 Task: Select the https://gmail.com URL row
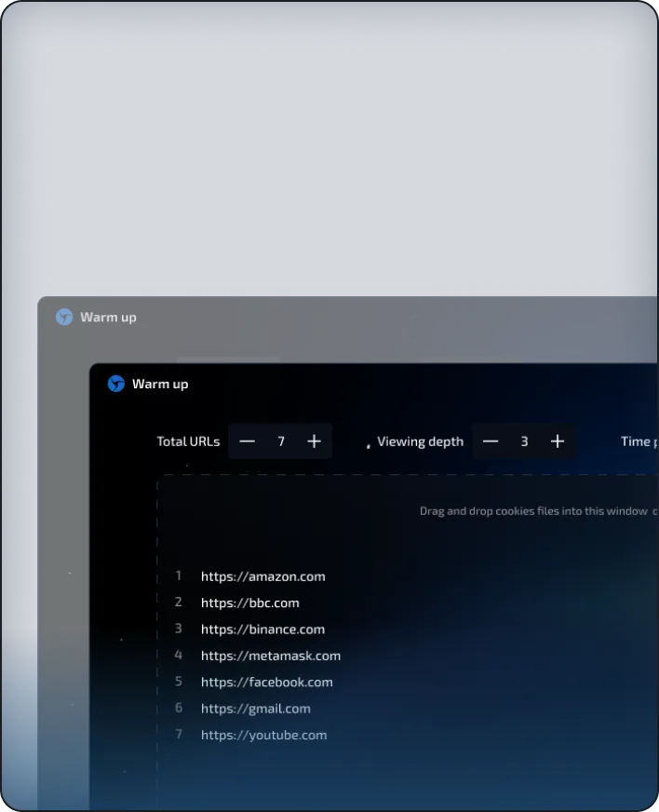[x=256, y=709]
